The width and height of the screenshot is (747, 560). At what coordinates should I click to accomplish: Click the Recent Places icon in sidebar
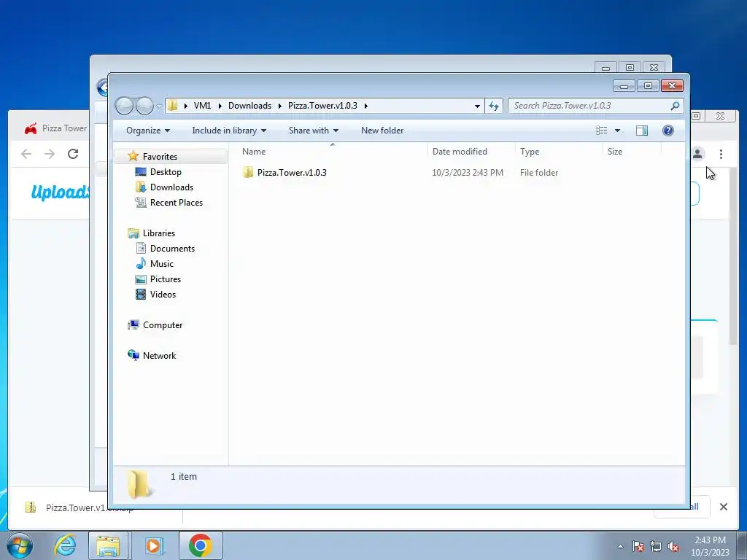click(141, 203)
